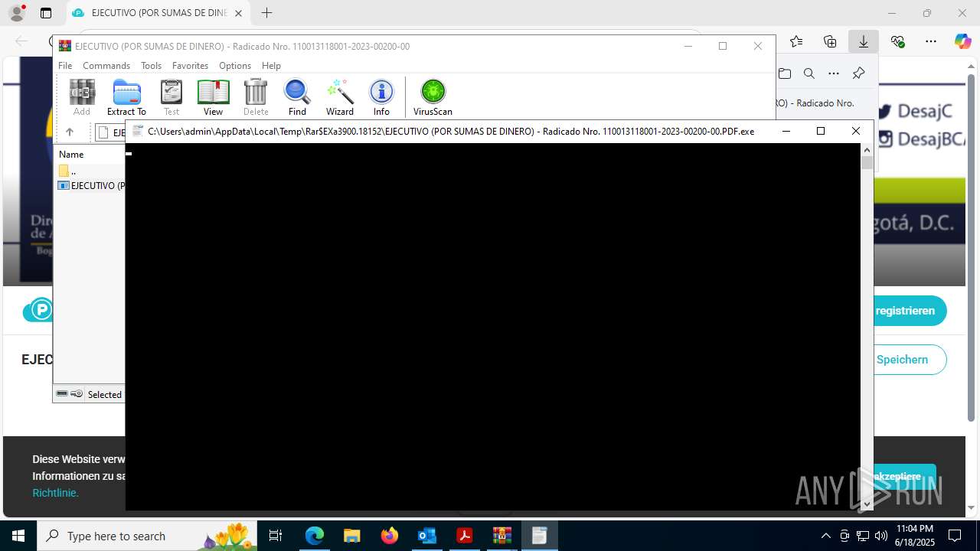
Task: Open WinRAR from taskbar
Action: tap(501, 536)
